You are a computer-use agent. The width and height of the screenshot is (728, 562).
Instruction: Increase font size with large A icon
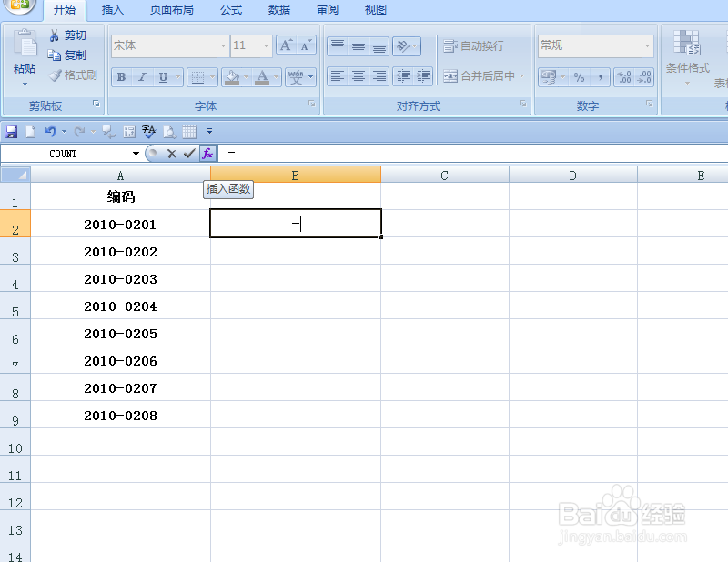click(x=286, y=45)
